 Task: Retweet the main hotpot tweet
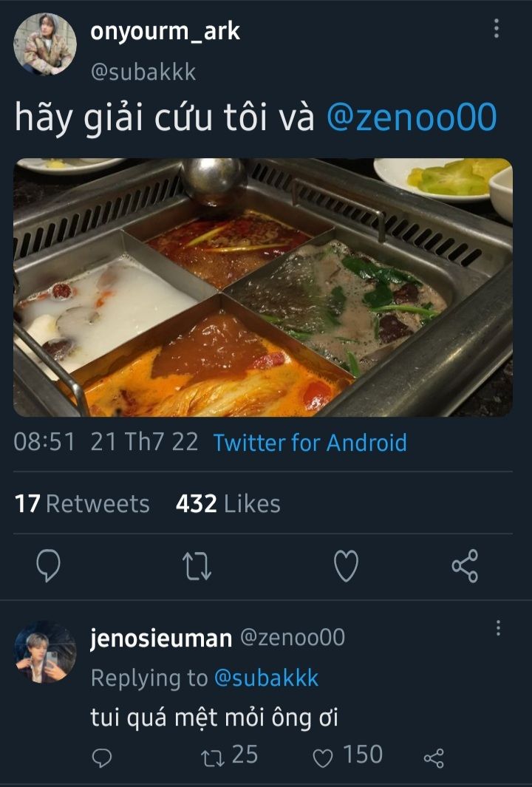click(x=197, y=567)
